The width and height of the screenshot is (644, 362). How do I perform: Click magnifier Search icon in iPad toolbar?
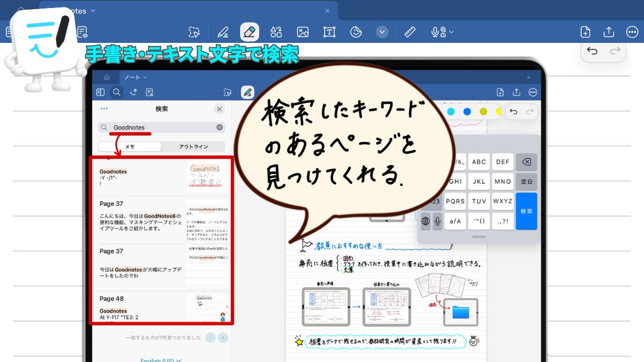tap(116, 92)
